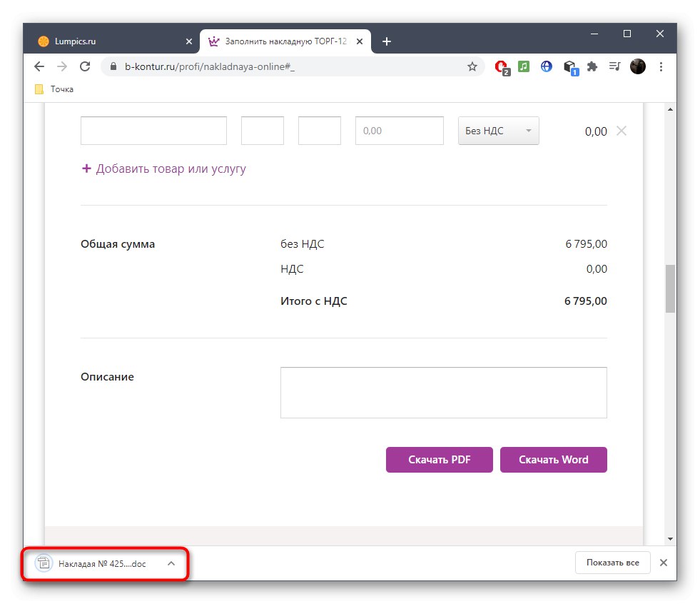Click the second small input before price
Viewport: 700px width, 604px height.
(320, 131)
